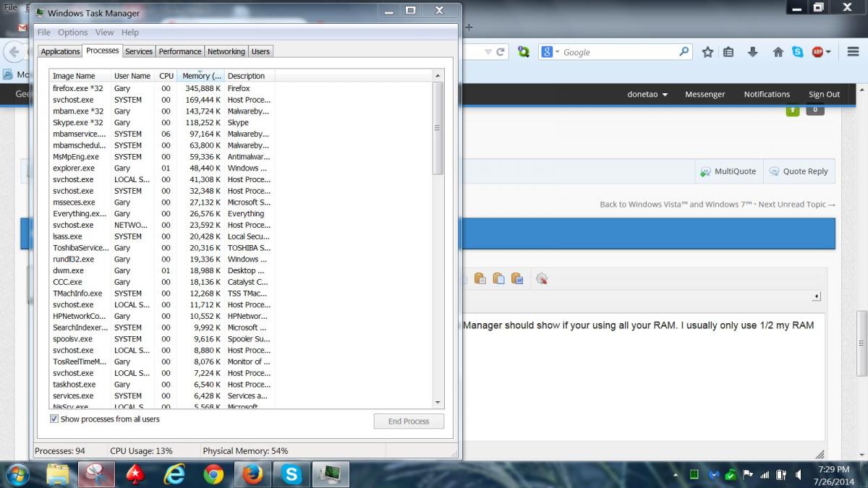Click the green up-vote arrow on post

793,110
